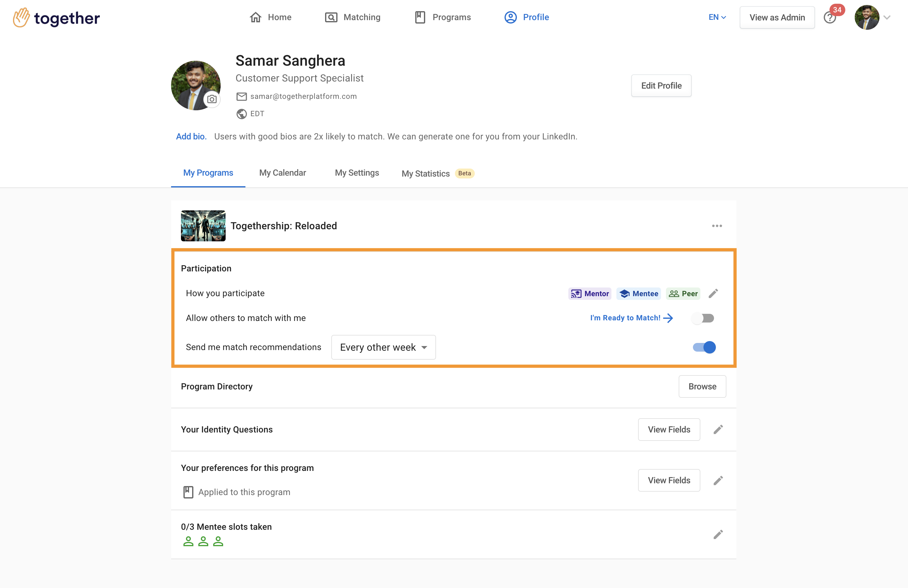This screenshot has height=588, width=908.
Task: Click the Add bio link
Action: [191, 137]
